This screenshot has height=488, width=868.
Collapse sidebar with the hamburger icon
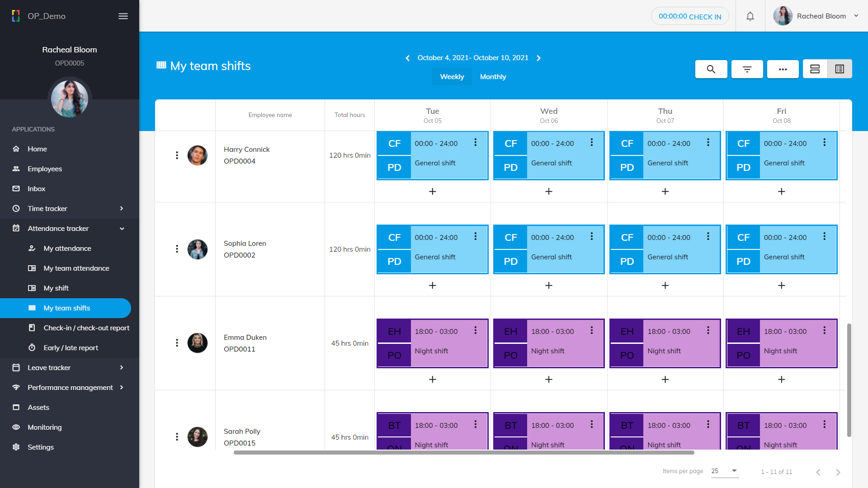pyautogui.click(x=123, y=16)
